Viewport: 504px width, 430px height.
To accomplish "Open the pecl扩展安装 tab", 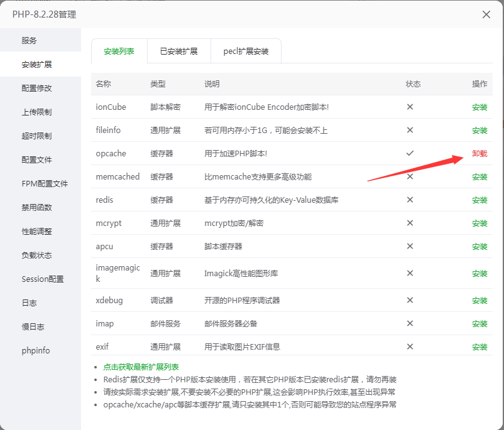I will tap(246, 51).
